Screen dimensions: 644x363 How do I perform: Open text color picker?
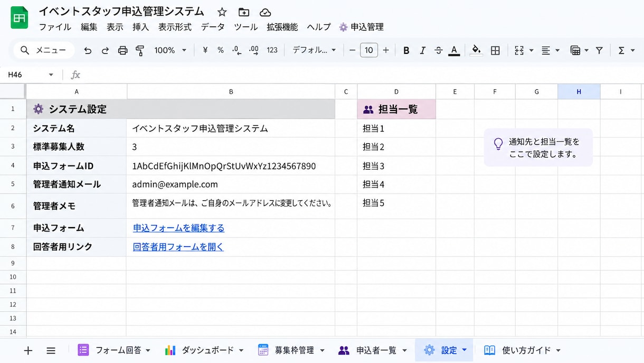pyautogui.click(x=454, y=50)
